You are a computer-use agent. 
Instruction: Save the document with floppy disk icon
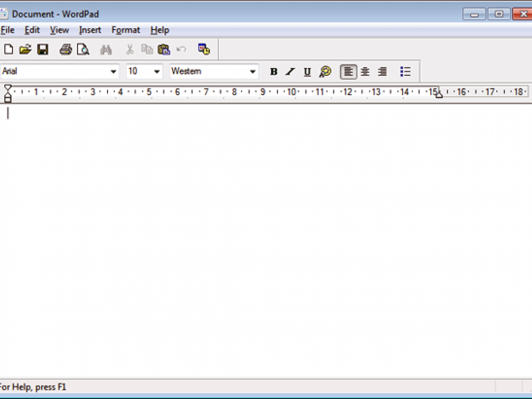[x=43, y=49]
